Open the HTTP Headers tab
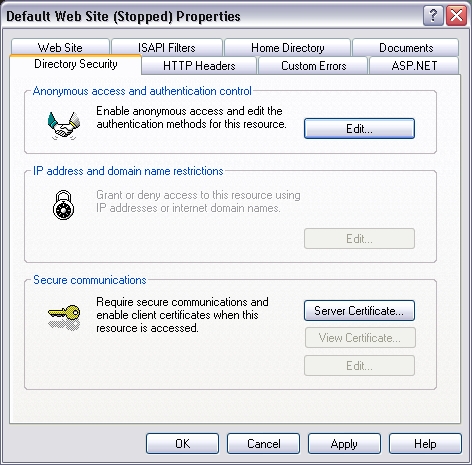Image resolution: width=472 pixels, height=465 pixels. pos(199,66)
